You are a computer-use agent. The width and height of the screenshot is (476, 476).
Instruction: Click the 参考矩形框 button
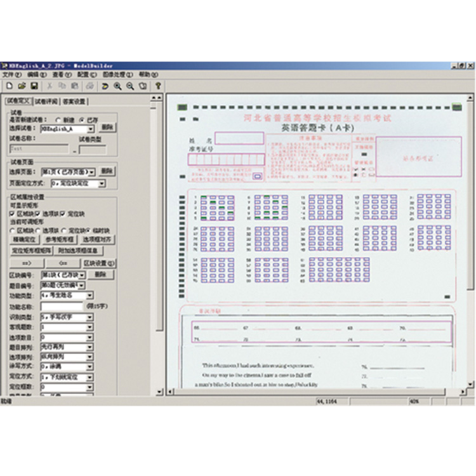(x=60, y=239)
